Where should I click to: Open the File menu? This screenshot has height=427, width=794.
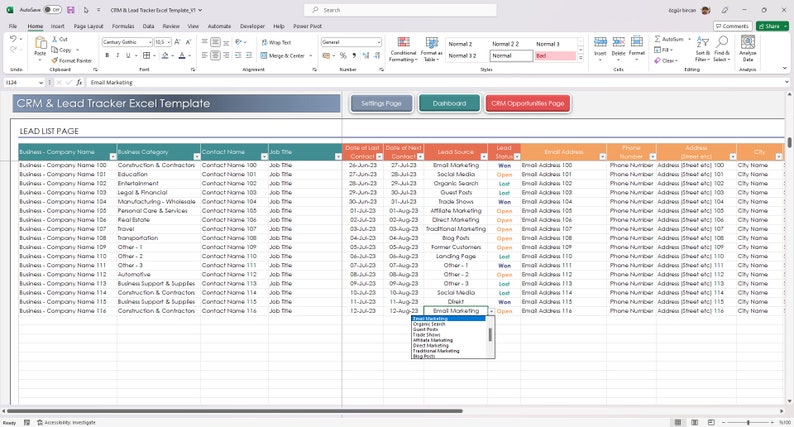(x=13, y=26)
